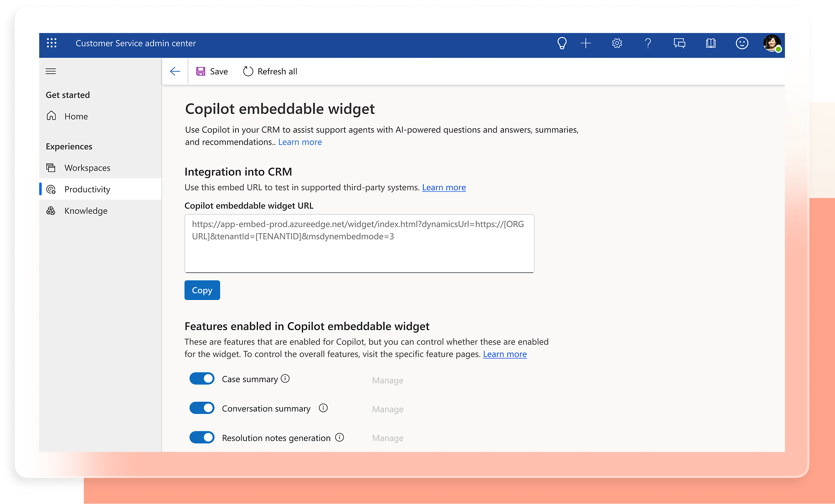
Task: Go back with the left arrow
Action: click(x=175, y=71)
